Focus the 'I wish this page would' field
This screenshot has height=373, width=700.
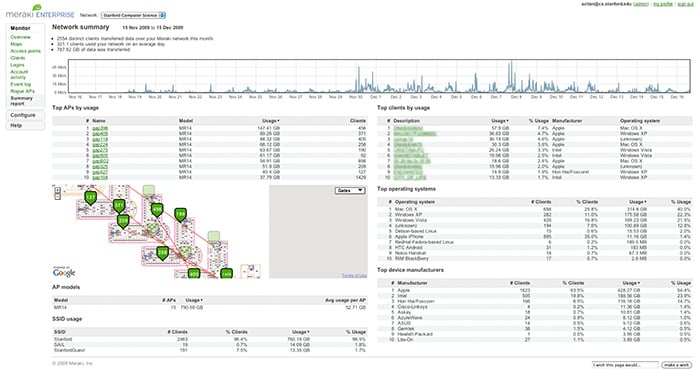click(625, 365)
